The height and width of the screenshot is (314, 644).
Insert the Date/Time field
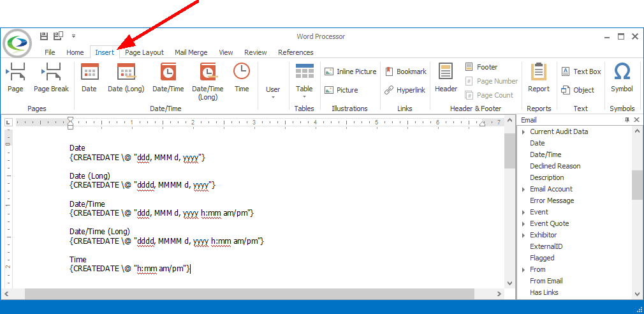click(168, 77)
